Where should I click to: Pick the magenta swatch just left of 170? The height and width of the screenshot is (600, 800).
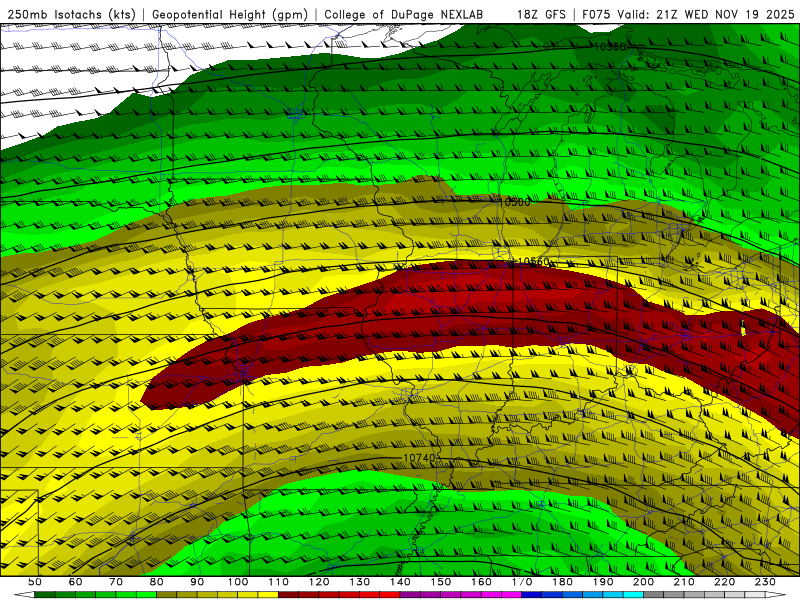pyautogui.click(x=512, y=595)
